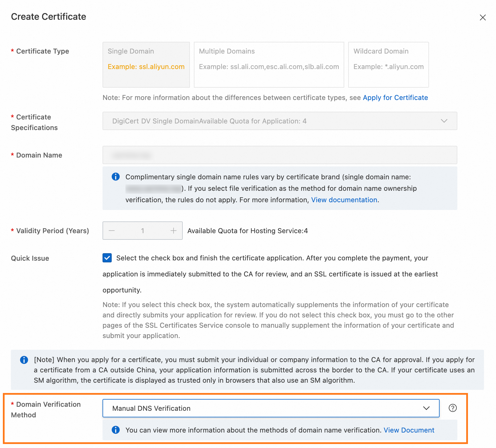Click the info icon in domain name notice
Image resolution: width=496 pixels, height=448 pixels.
pyautogui.click(x=116, y=177)
